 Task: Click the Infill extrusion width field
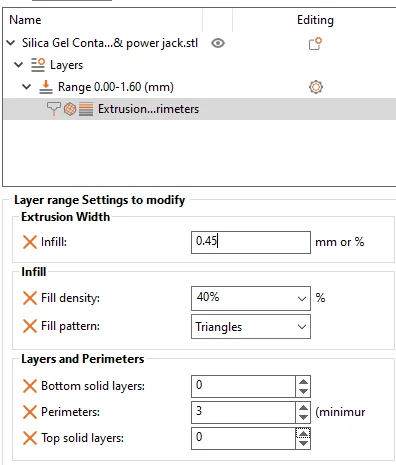pyautogui.click(x=251, y=242)
